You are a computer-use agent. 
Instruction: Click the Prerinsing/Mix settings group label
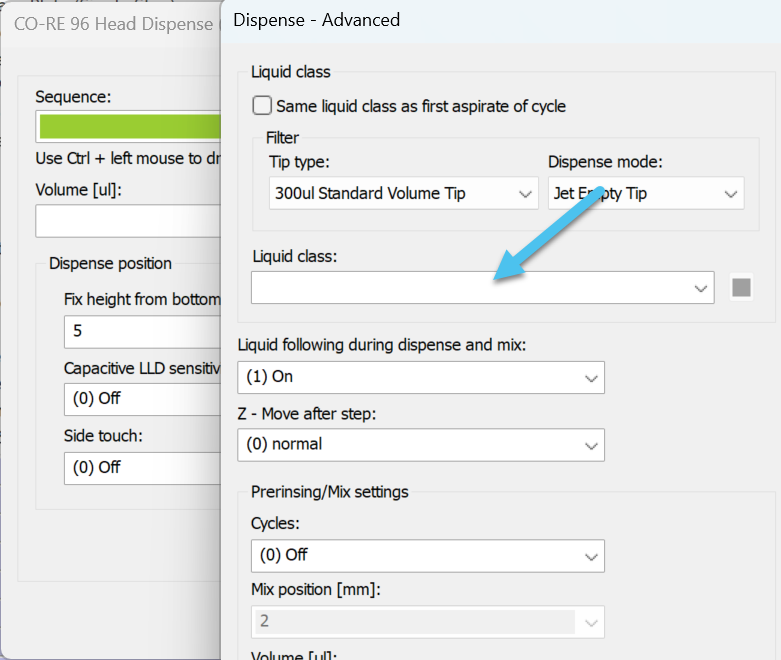click(x=329, y=491)
